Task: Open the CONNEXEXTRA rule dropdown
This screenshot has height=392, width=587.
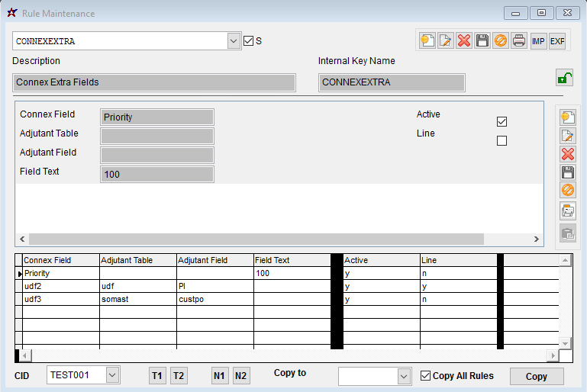Action: (x=234, y=41)
